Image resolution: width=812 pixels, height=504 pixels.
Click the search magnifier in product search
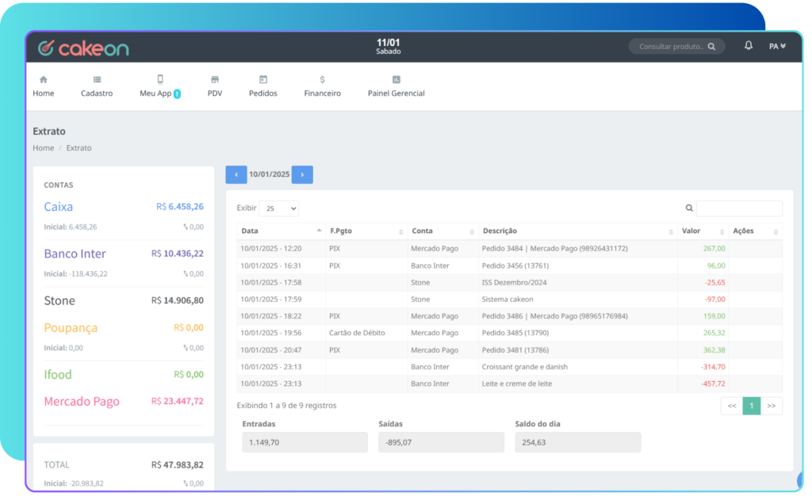pyautogui.click(x=711, y=47)
